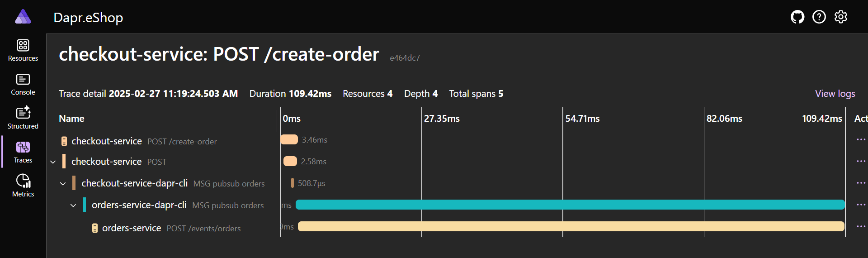Click the 0ms timeline header

tap(292, 119)
